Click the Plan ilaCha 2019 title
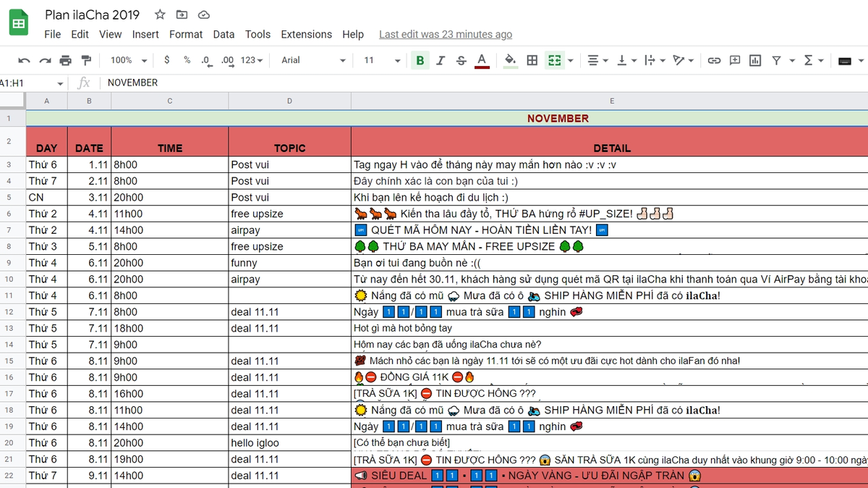This screenshot has height=488, width=868. point(93,14)
